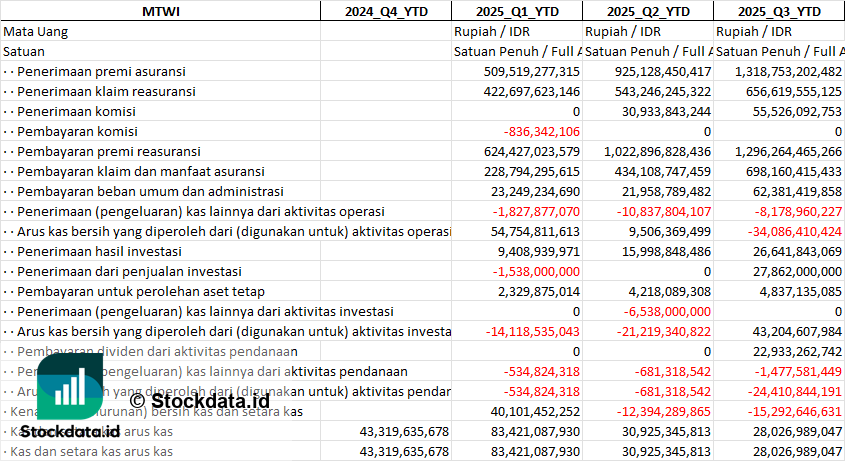The height and width of the screenshot is (461, 845).
Task: Select Rupiah / IDR cell under 2025_Q1_YTD
Action: pos(517,31)
